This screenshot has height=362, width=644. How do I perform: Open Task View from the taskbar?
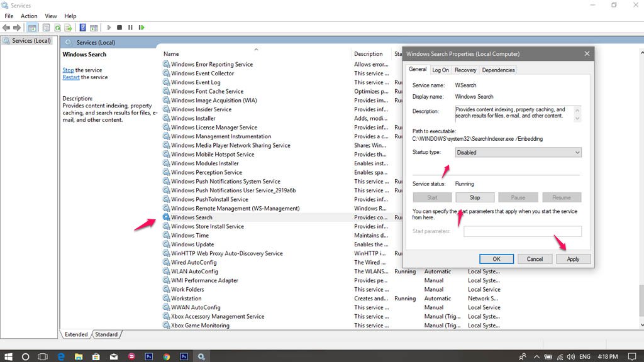[x=43, y=357]
